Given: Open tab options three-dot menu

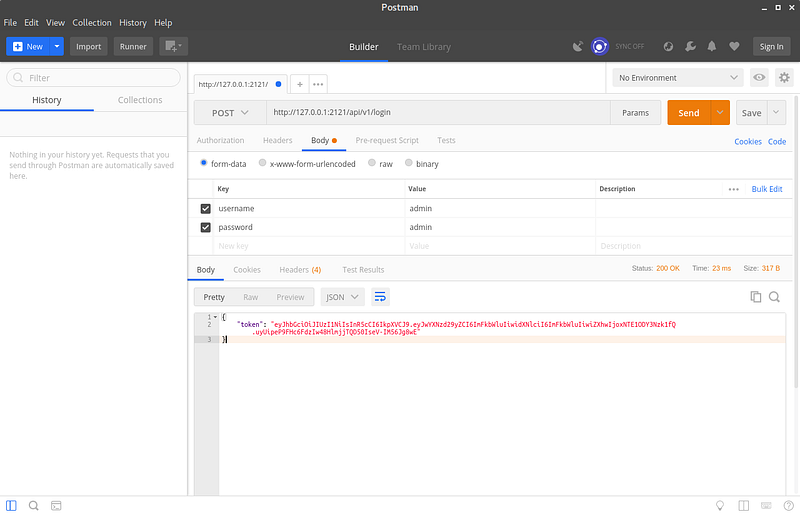Looking at the screenshot, I should [x=318, y=84].
